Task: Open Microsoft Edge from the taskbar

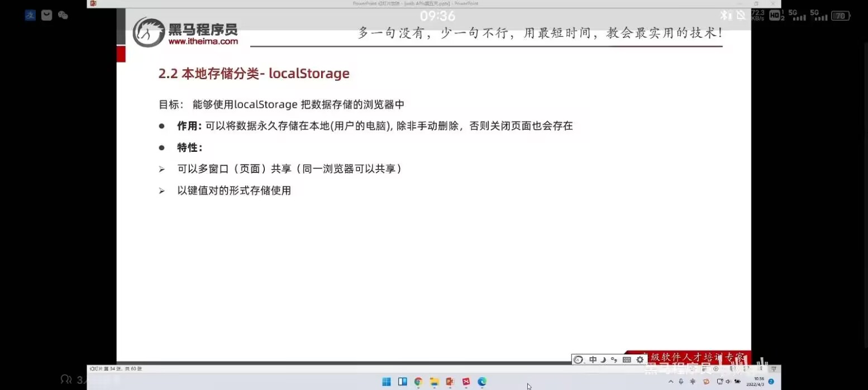Action: 481,382
